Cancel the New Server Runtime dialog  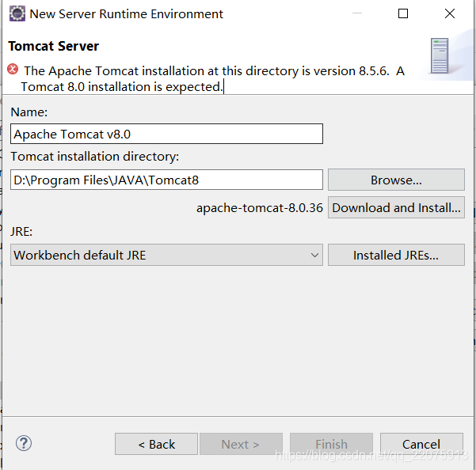421,444
